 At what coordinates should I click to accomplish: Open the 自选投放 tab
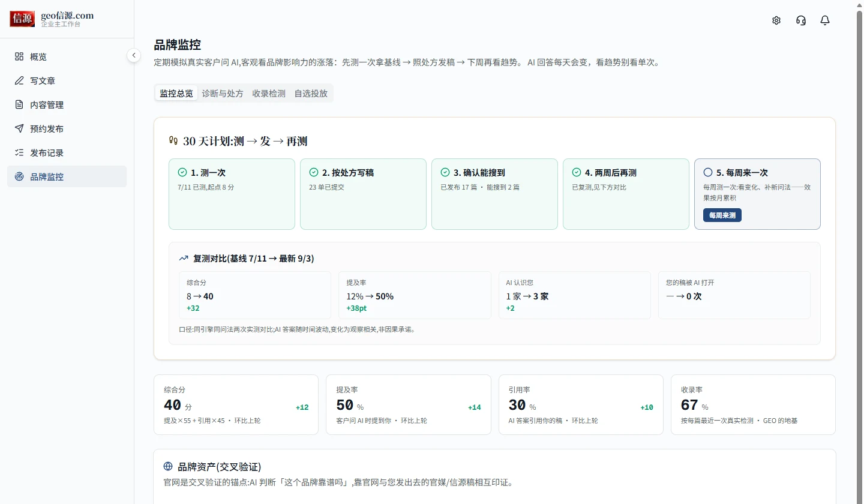[311, 93]
